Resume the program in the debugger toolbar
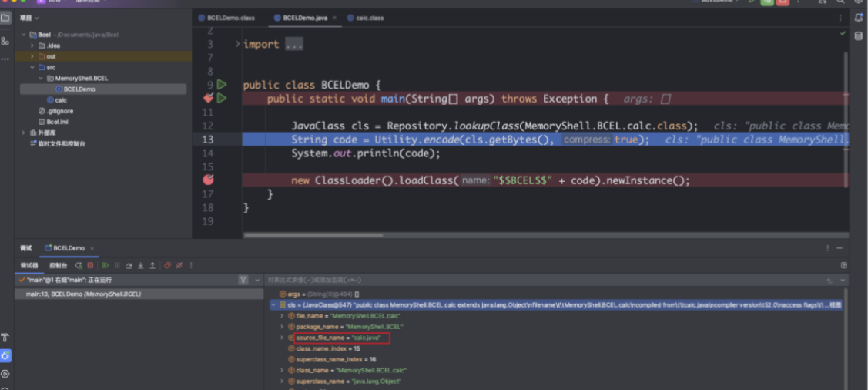Viewport: 868px width, 390px height. pos(106,265)
